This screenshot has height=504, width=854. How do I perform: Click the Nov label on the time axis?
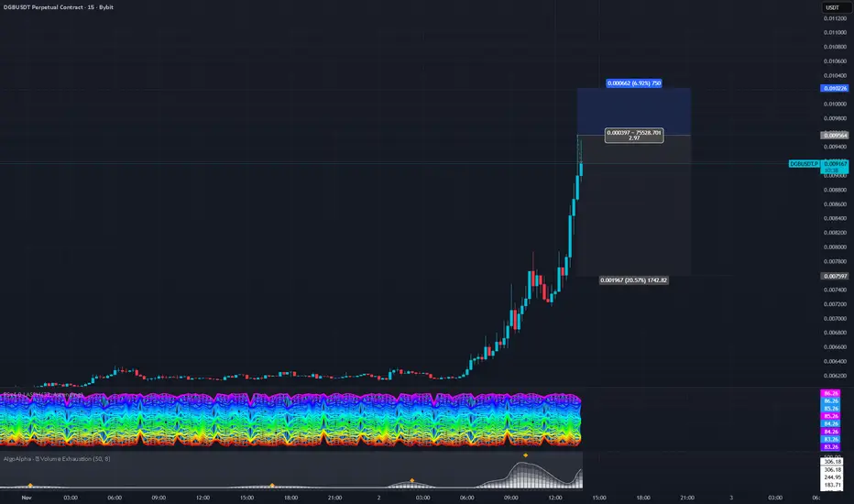(27, 498)
